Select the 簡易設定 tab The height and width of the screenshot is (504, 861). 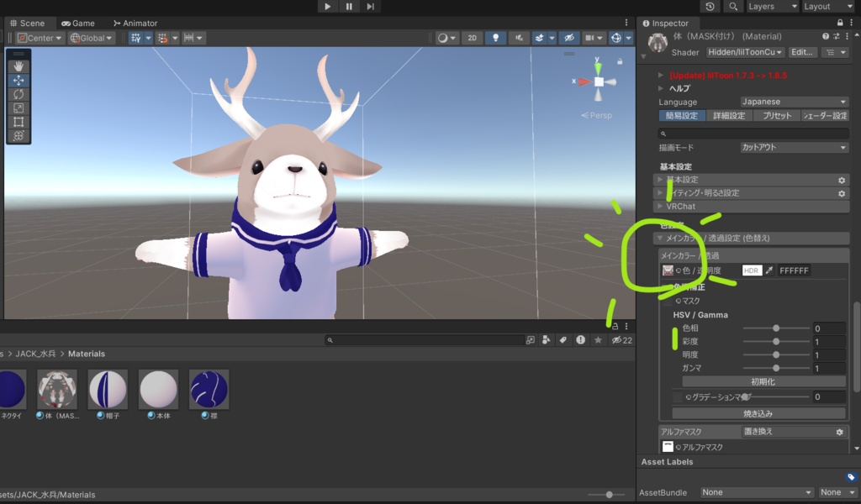681,116
